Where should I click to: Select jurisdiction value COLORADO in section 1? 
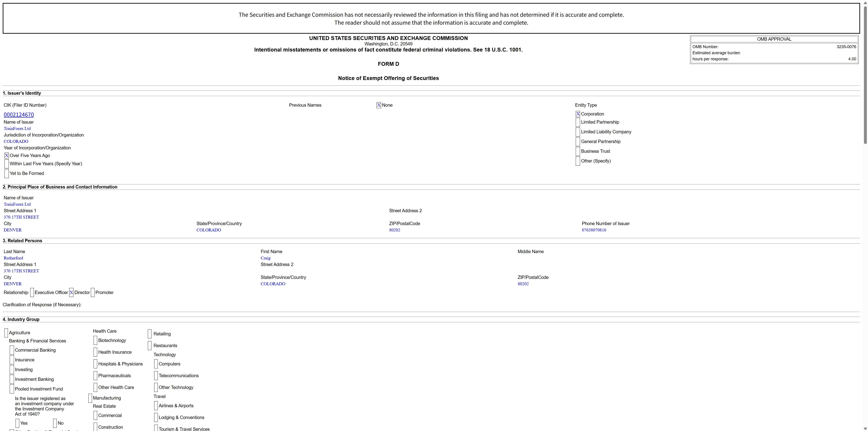[x=16, y=141]
